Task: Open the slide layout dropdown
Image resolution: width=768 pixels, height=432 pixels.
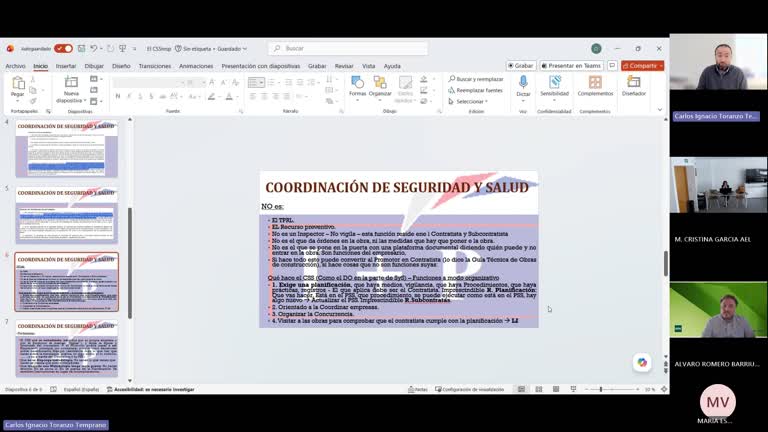Action: coord(96,79)
